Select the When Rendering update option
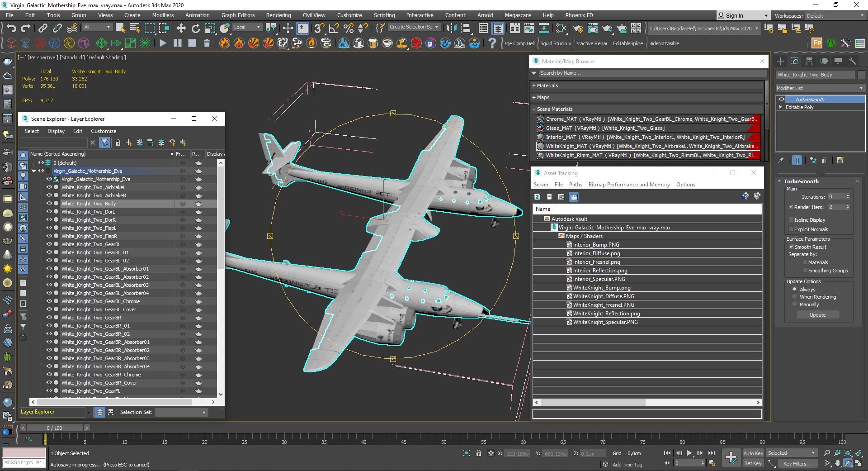The width and height of the screenshot is (868, 471). pos(794,297)
